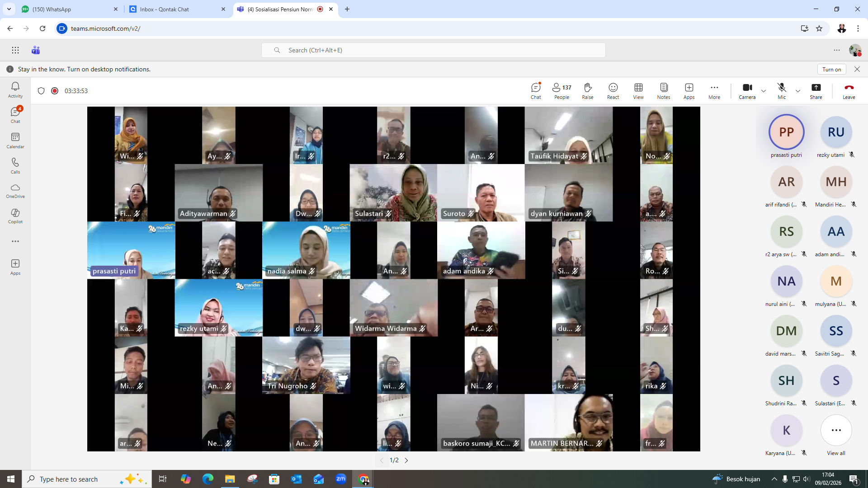Show more sidebar apps ellipsis
Image resolution: width=868 pixels, height=488 pixels.
(15, 241)
